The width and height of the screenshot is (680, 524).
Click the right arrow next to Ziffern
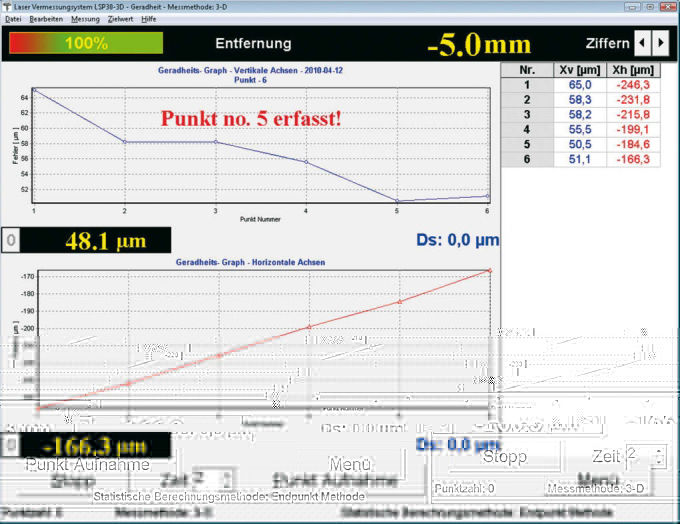pyautogui.click(x=662, y=43)
